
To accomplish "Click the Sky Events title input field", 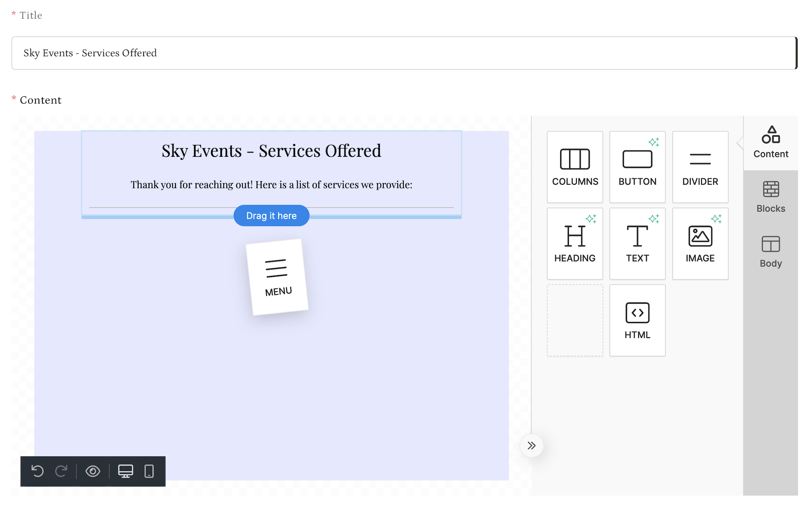I will pyautogui.click(x=406, y=53).
